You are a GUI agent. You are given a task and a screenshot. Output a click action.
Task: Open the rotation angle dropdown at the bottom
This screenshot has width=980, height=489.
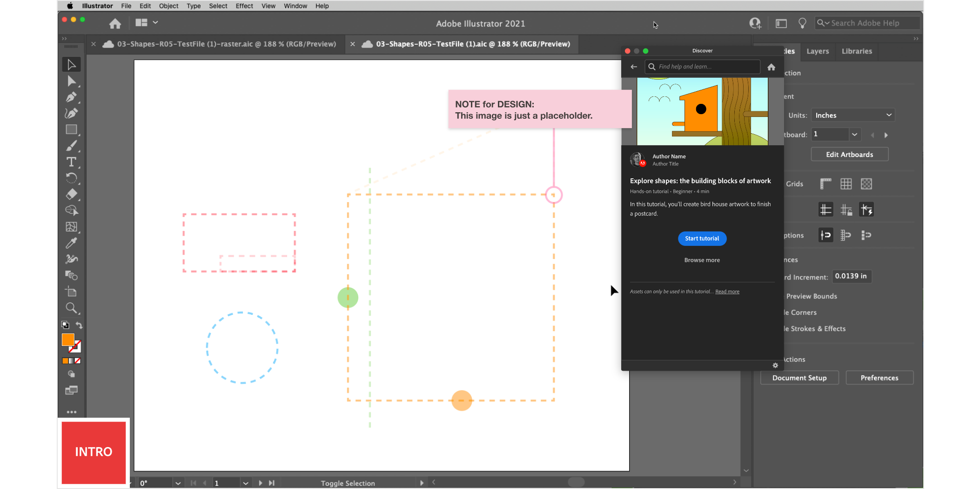pos(178,483)
